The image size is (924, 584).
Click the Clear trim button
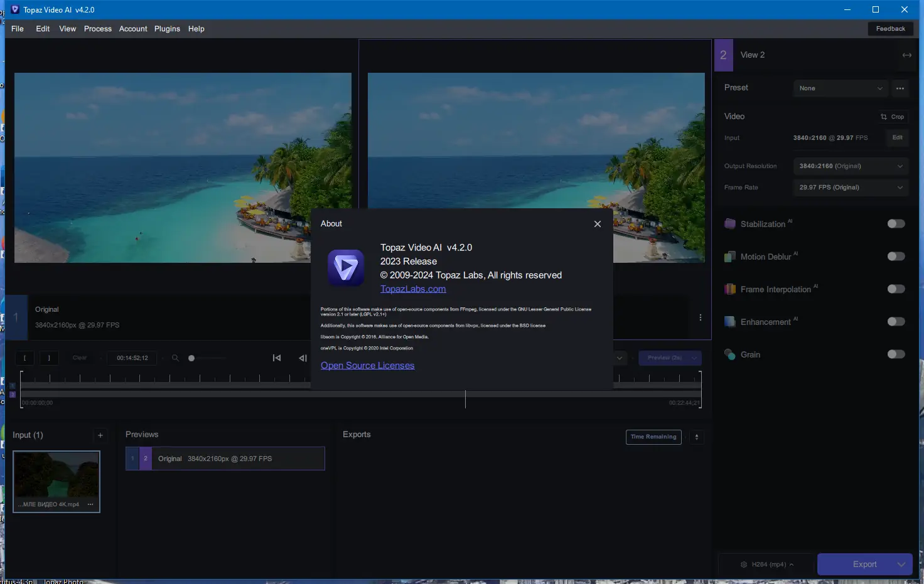[x=80, y=358]
